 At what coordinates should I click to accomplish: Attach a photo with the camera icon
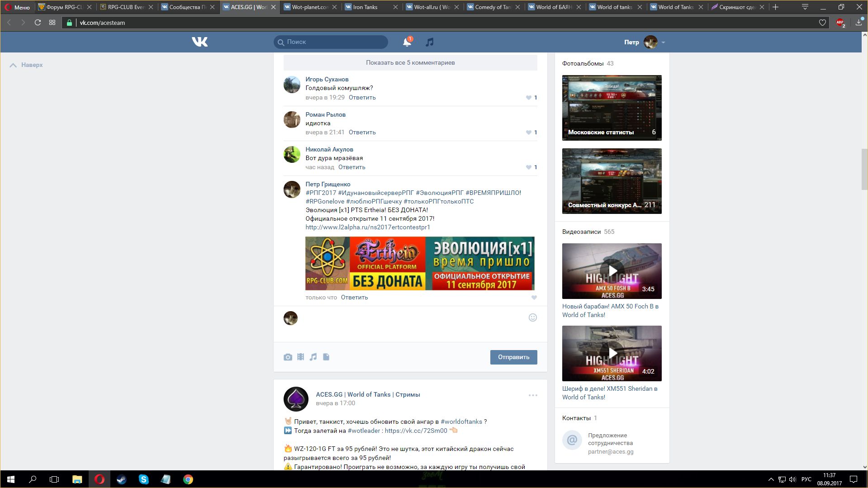click(288, 357)
